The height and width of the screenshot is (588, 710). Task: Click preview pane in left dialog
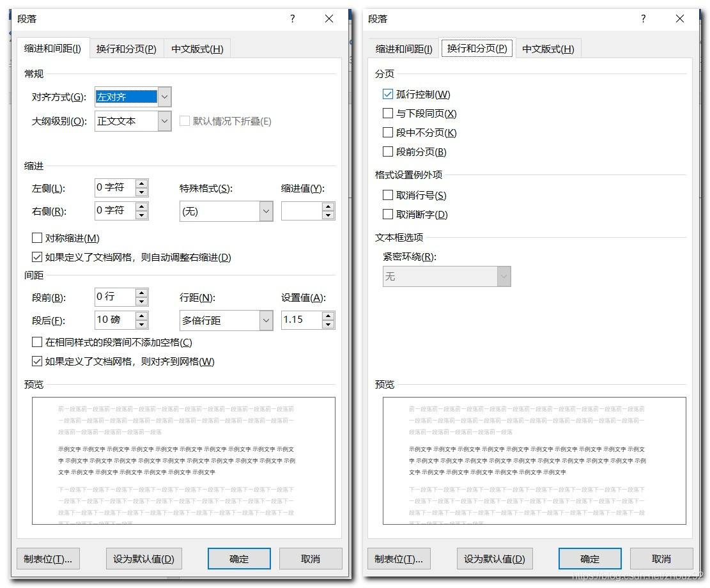coord(183,461)
